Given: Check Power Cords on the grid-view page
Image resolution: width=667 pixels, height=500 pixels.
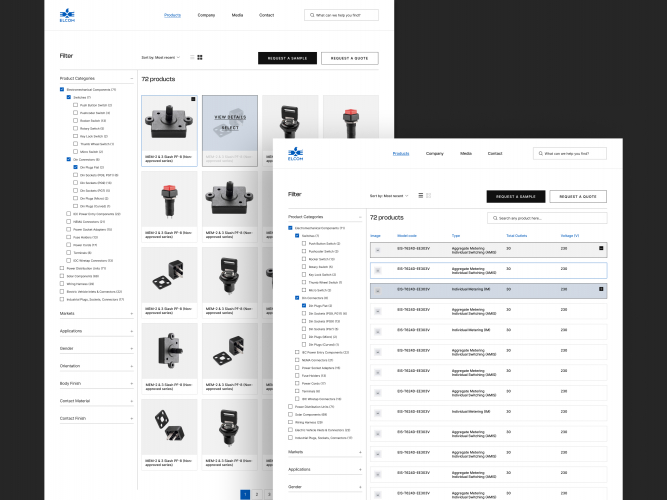Looking at the screenshot, I should (68, 245).
